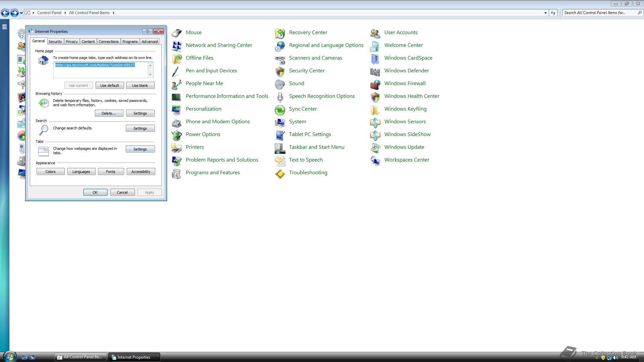This screenshot has width=644, height=362.
Task: Click the People Near Me icon
Action: pyautogui.click(x=176, y=84)
